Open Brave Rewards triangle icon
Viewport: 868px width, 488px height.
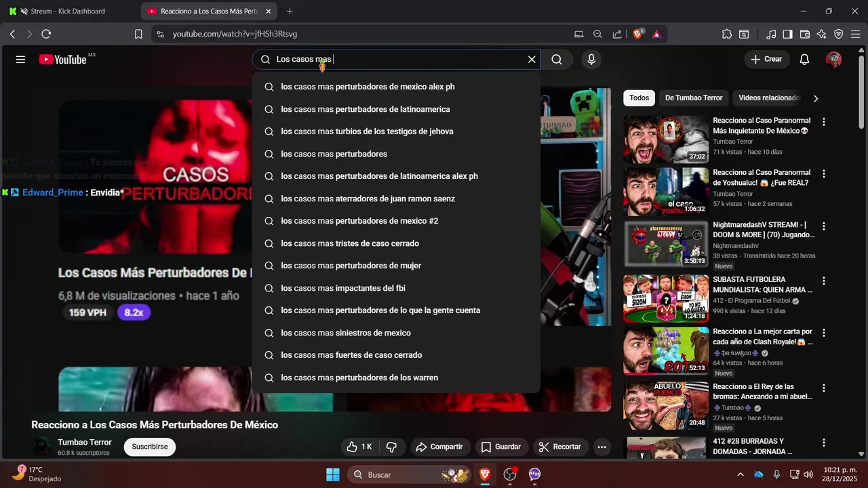pyautogui.click(x=656, y=34)
